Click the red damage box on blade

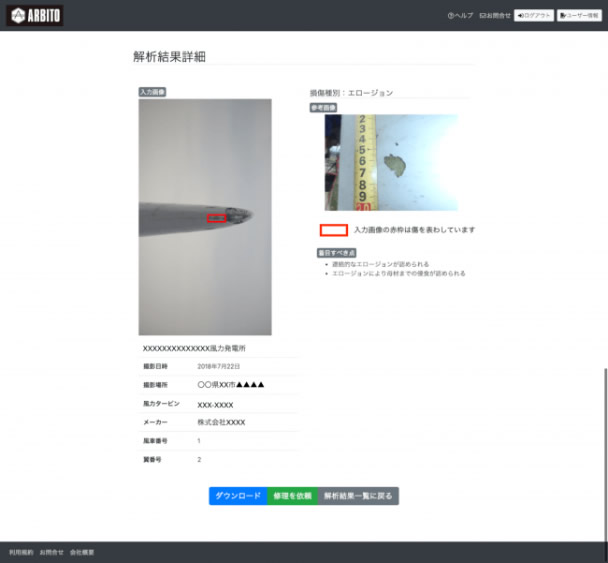click(216, 218)
